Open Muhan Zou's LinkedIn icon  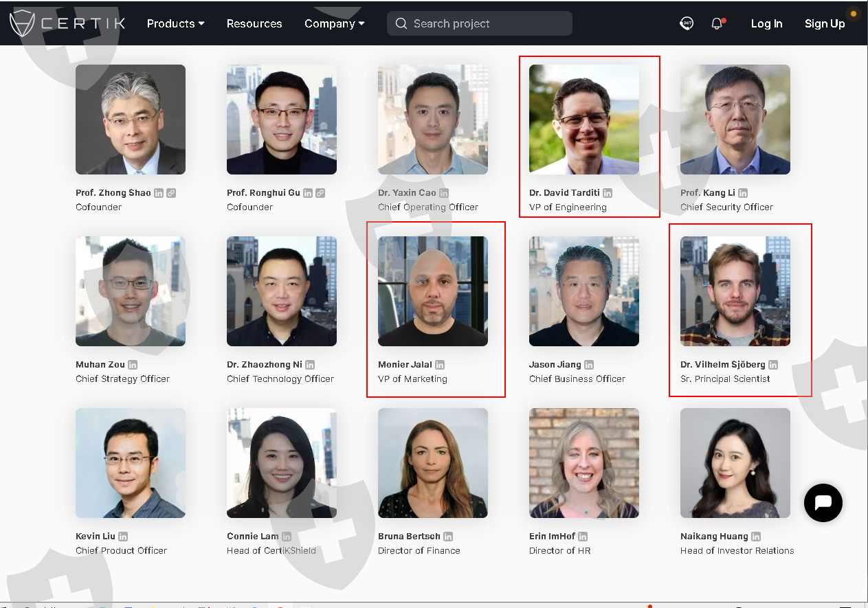tap(133, 365)
